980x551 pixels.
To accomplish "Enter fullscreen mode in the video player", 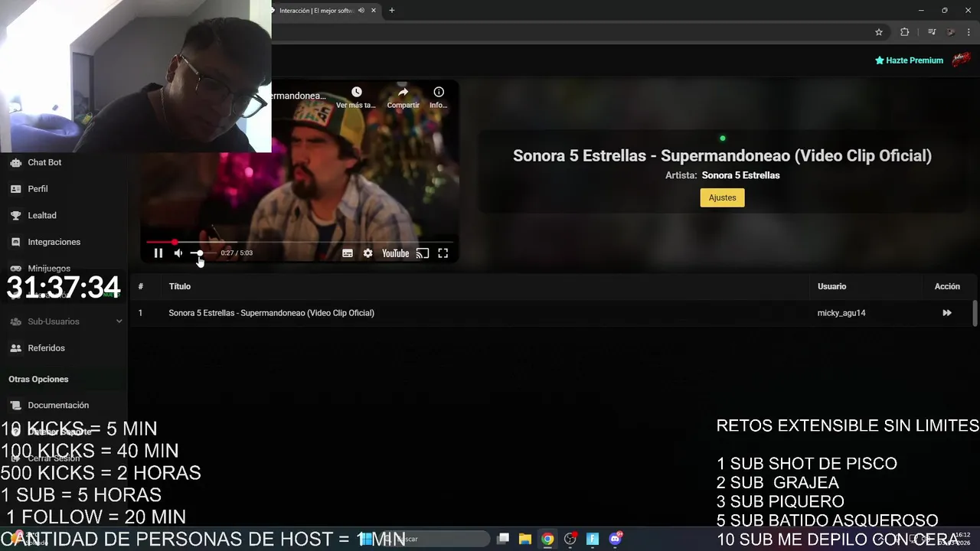I will (443, 253).
